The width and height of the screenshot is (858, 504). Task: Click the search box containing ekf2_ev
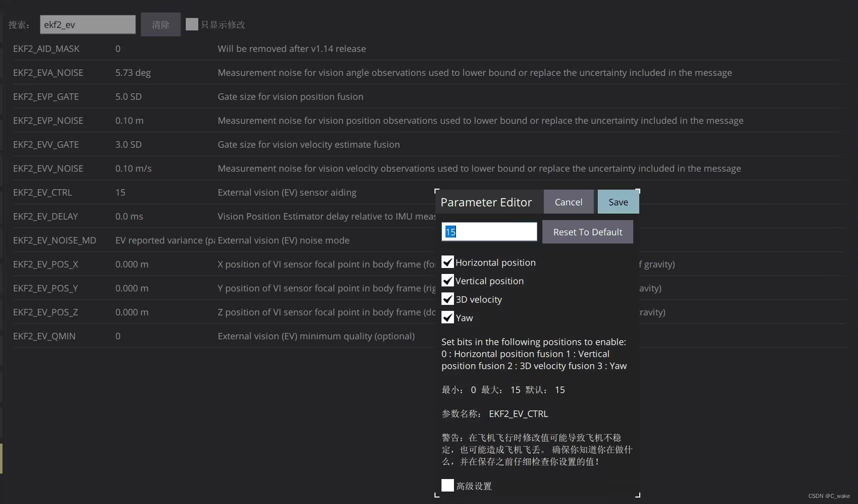pyautogui.click(x=87, y=24)
